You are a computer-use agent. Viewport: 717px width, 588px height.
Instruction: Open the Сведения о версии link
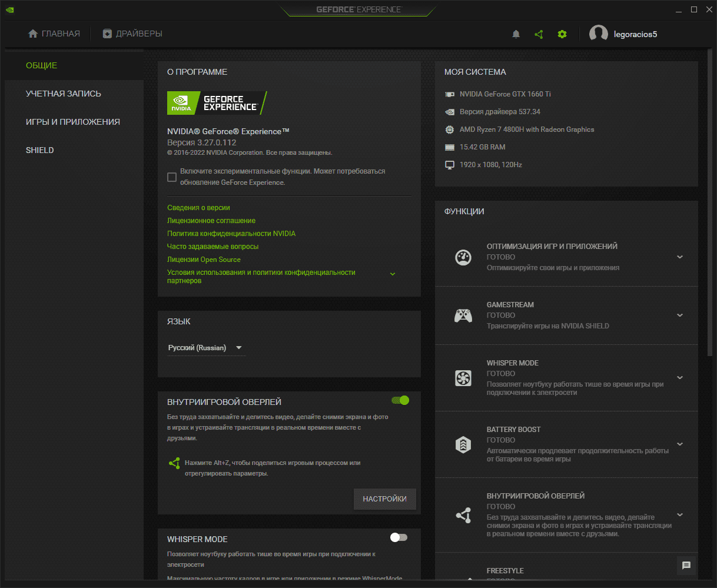click(198, 208)
